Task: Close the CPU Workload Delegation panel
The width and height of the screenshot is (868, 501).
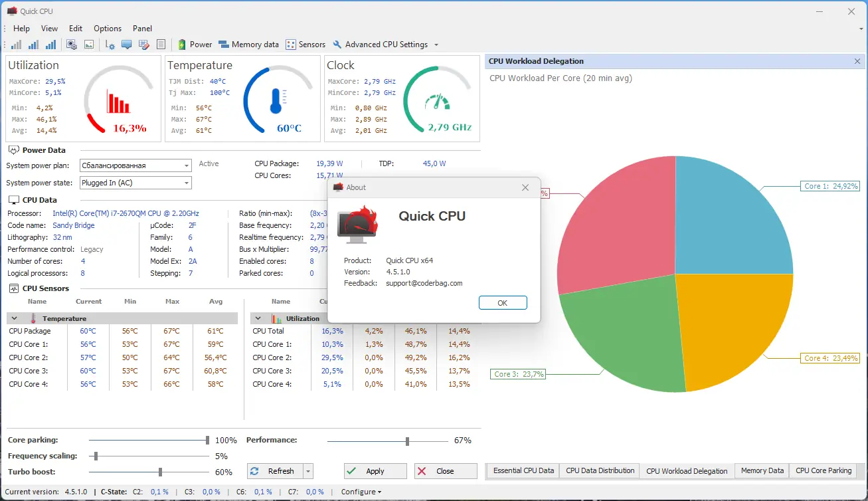Action: click(x=857, y=61)
